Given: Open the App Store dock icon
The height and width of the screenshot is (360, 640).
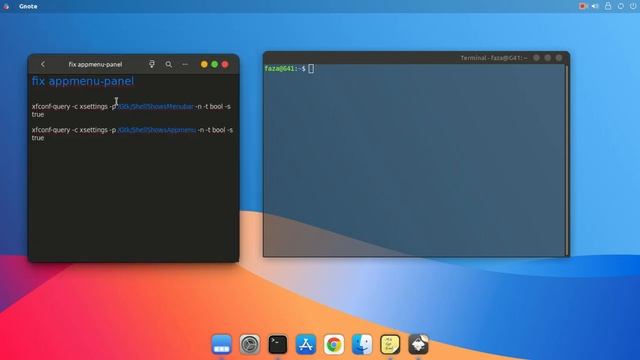Looking at the screenshot, I should (x=306, y=344).
